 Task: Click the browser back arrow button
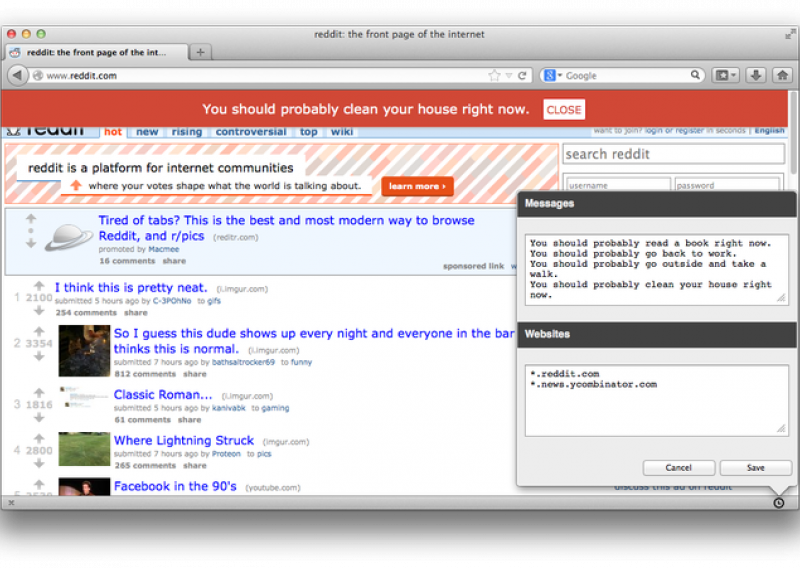[17, 76]
